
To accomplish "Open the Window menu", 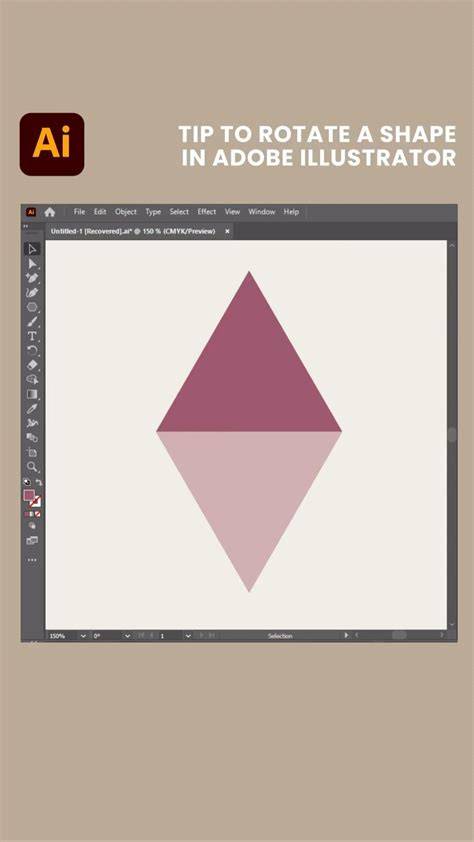I will click(x=261, y=212).
